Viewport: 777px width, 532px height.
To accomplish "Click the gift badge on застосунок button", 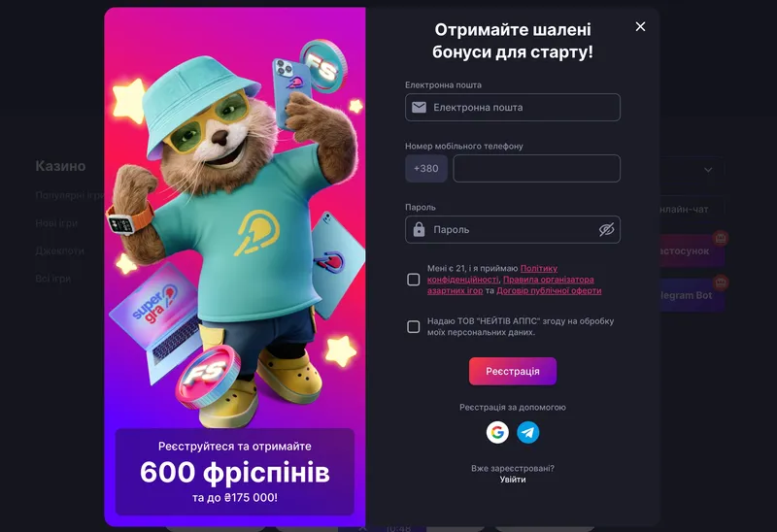I will (720, 238).
